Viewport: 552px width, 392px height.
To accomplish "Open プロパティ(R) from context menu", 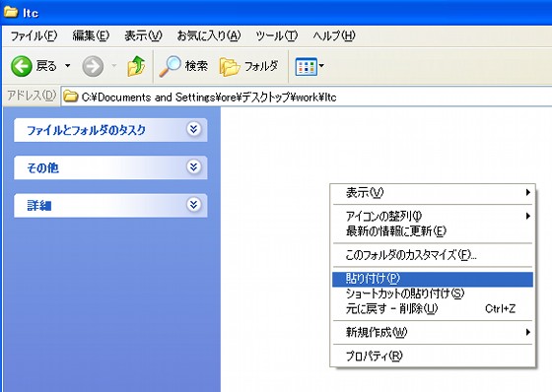I will (433, 357).
